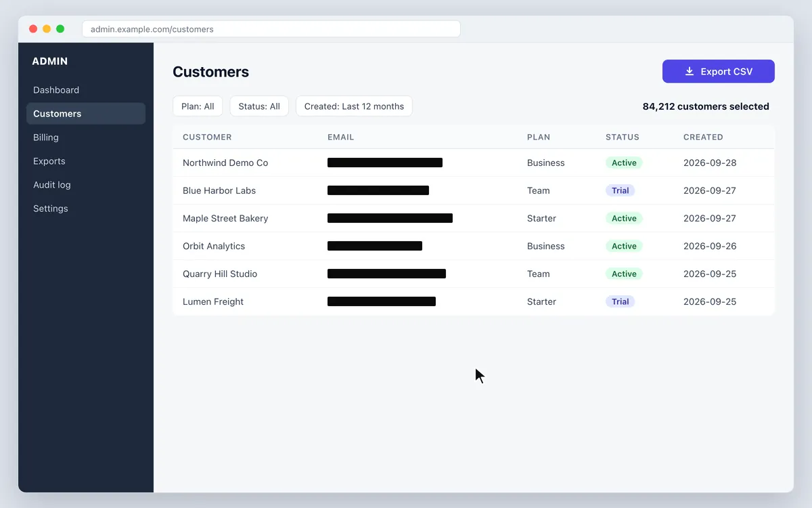The width and height of the screenshot is (812, 508).
Task: Click the CUSTOMER column header
Action: pos(207,137)
